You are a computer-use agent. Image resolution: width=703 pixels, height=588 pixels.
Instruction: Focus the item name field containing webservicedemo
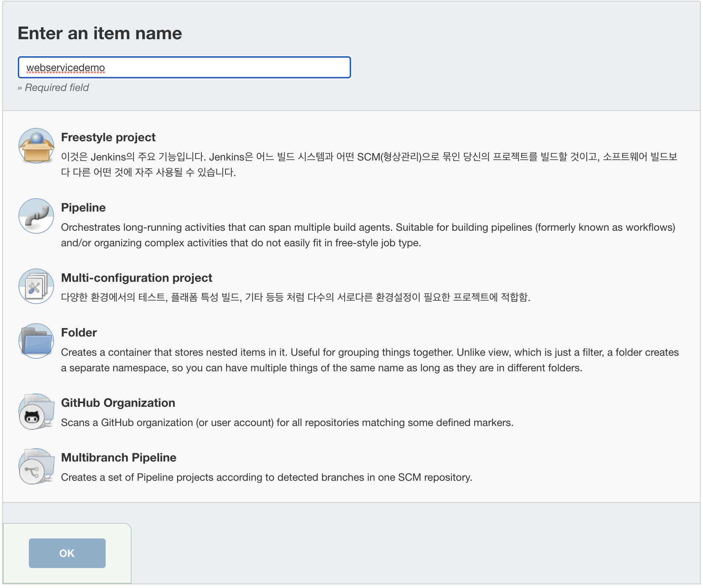click(184, 67)
